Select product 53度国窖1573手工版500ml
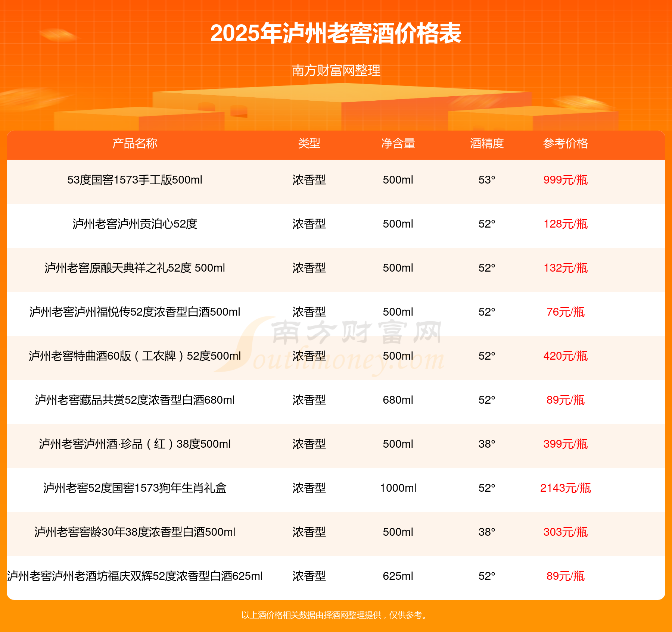 point(135,180)
